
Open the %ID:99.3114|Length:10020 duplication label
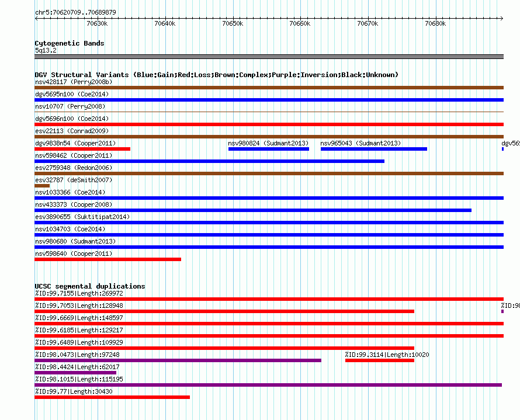click(x=387, y=355)
